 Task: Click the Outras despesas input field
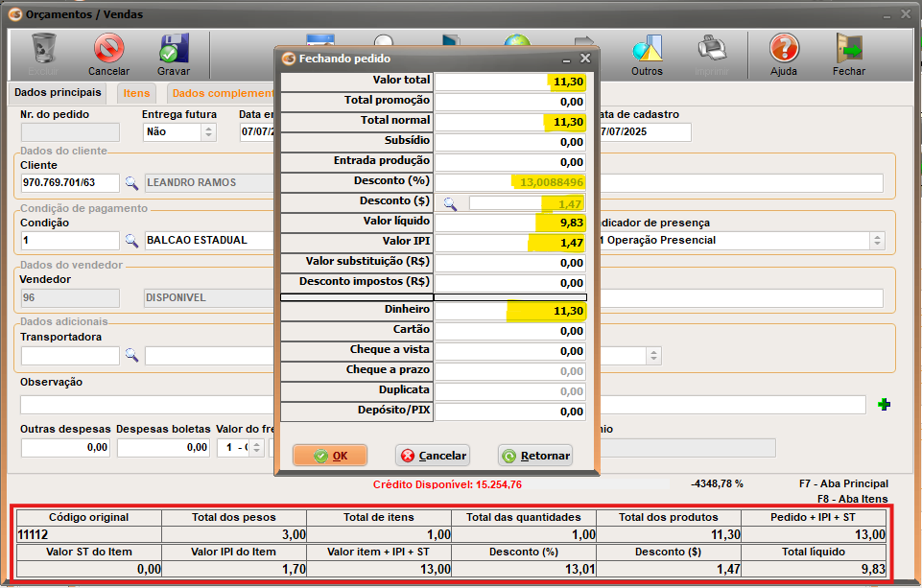[x=64, y=447]
